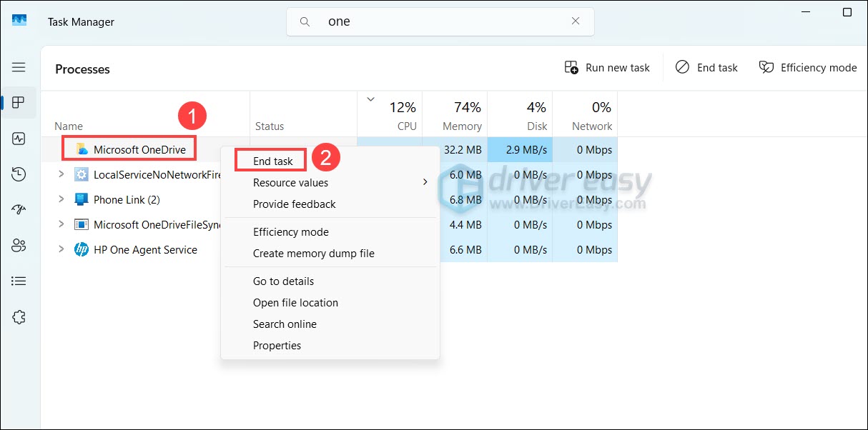Click the search input containing 'one'

coord(440,21)
